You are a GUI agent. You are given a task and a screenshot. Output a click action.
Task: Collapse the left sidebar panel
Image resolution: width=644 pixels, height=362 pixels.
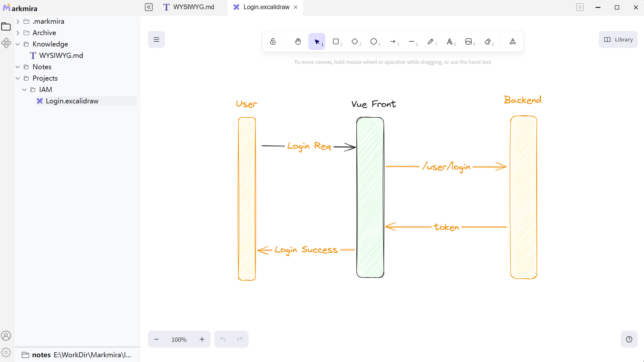(149, 7)
